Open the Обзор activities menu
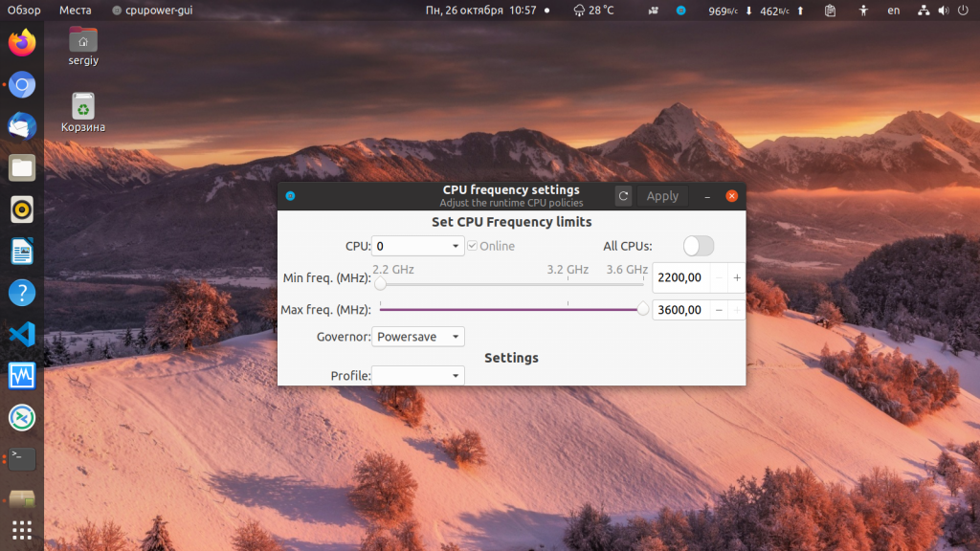Screen dimensions: 980x551 pyautogui.click(x=24, y=11)
